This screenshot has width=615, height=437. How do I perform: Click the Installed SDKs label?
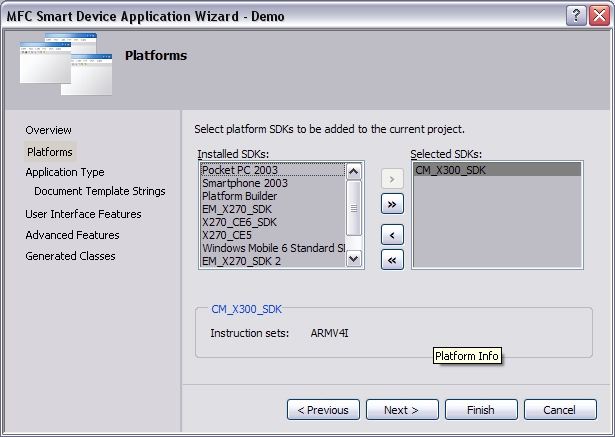(x=233, y=154)
